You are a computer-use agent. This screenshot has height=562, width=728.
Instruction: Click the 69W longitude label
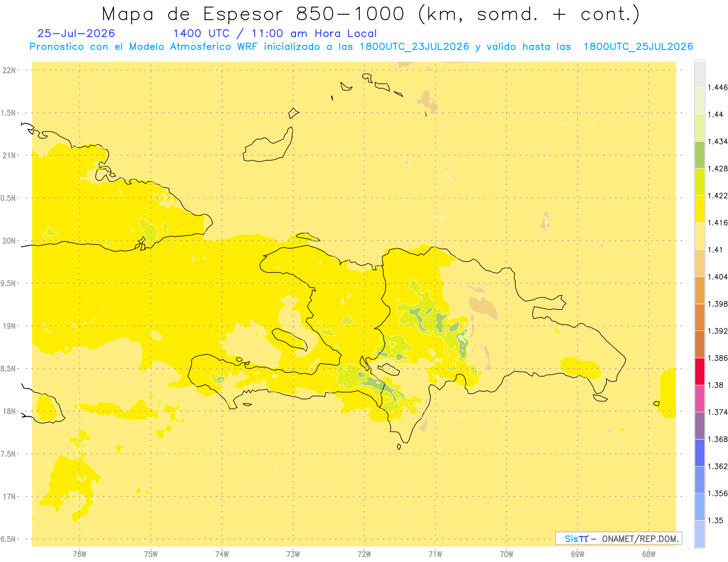pyautogui.click(x=578, y=554)
